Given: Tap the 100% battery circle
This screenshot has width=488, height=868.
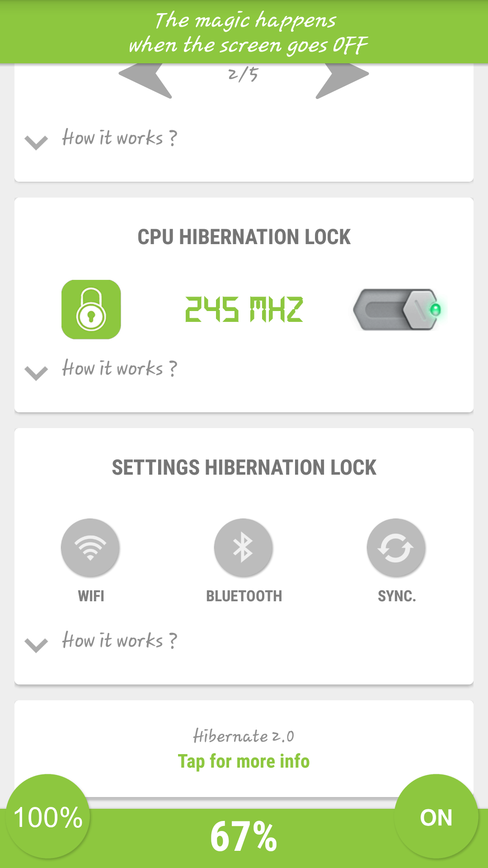Looking at the screenshot, I should 48,816.
